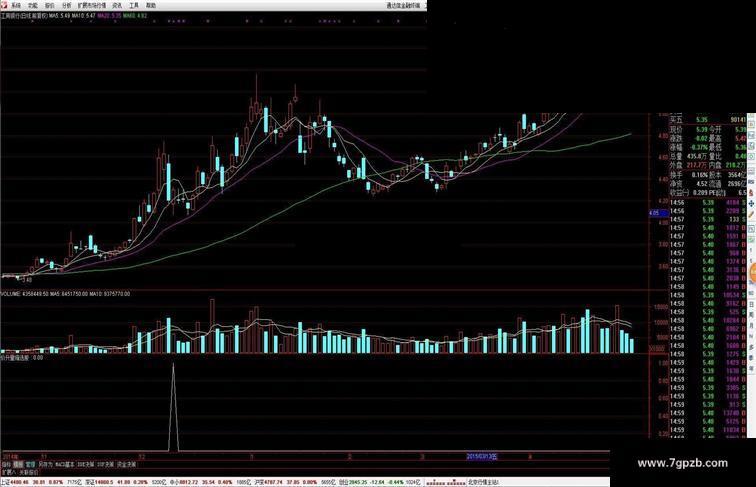The image size is (756, 487).
Task: Click the blue move-cross icon in right toolbar
Action: point(751,204)
